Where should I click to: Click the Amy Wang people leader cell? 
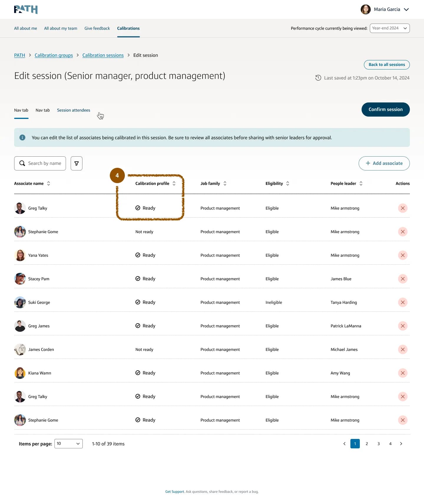(340, 373)
